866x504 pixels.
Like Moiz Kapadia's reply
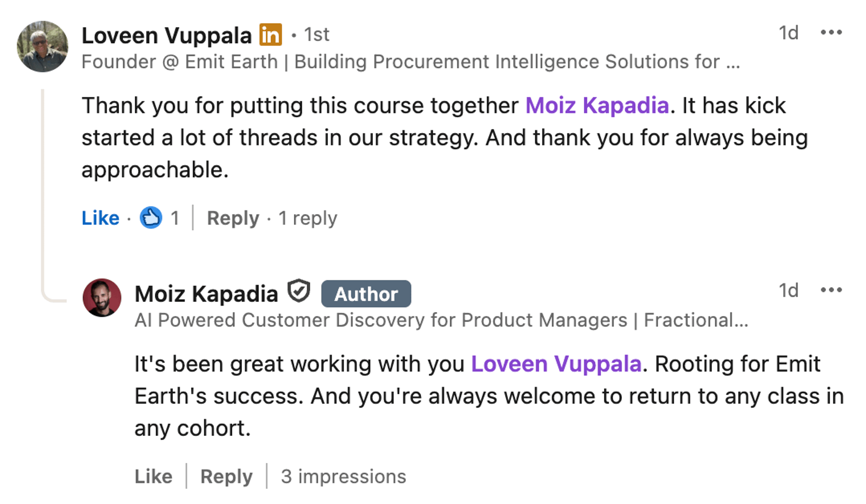pyautogui.click(x=153, y=476)
